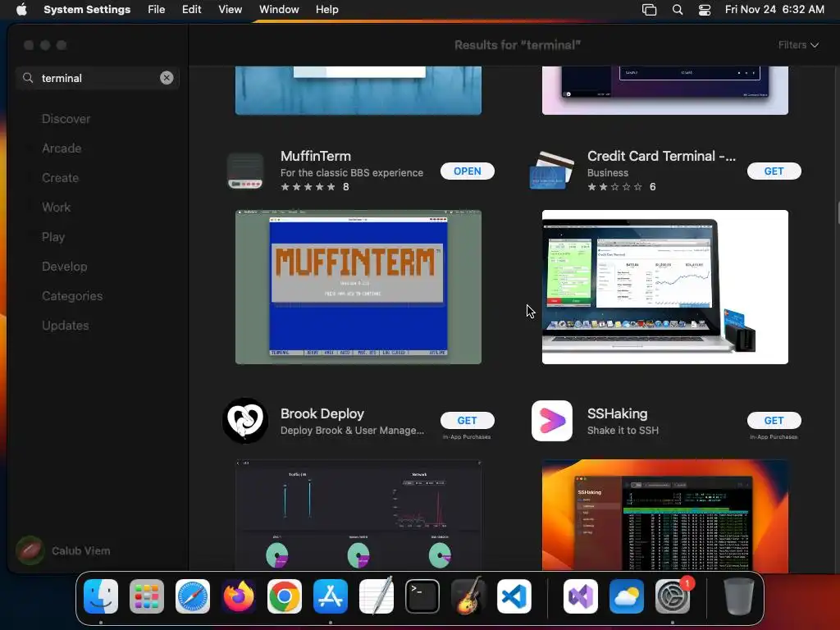Open Spotlight search in menu bar
The image size is (840, 630).
[678, 10]
